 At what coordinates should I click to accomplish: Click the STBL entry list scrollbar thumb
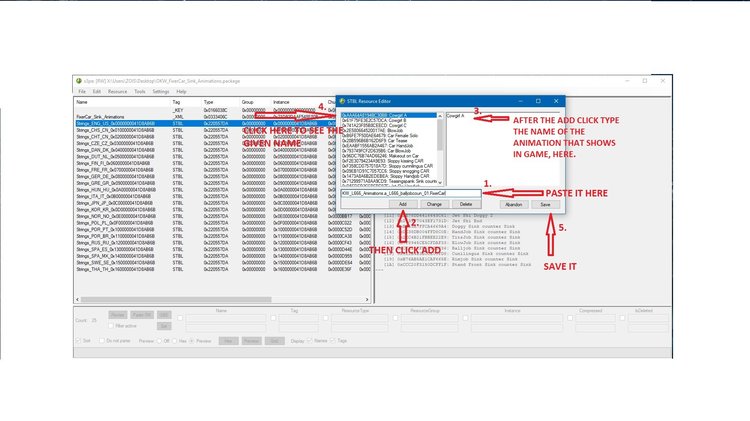coord(440,135)
